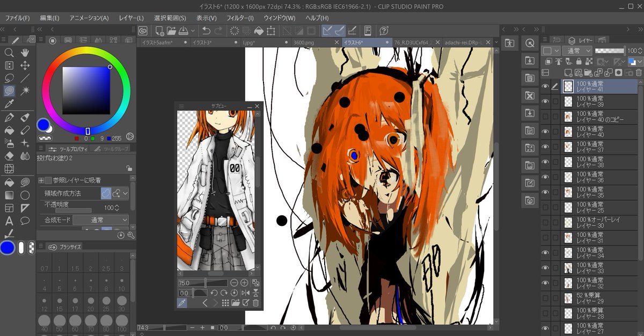Open Layer palette menu hamburger
Image resolution: width=644 pixels, height=336 pixels.
(544, 40)
